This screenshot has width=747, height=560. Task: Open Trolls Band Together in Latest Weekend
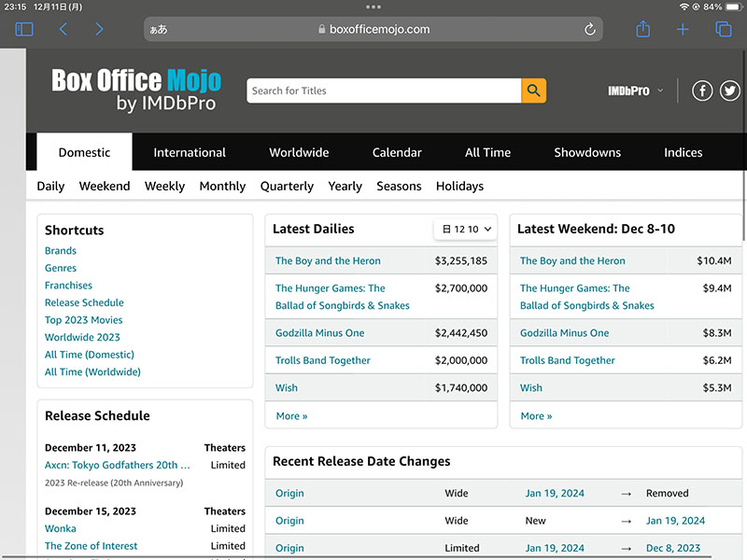[x=568, y=360]
